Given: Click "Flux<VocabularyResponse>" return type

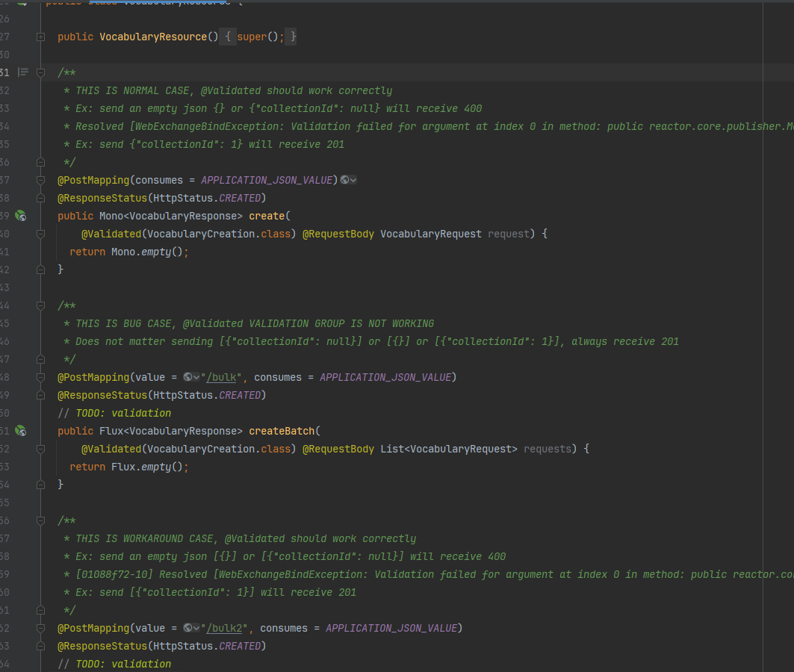Looking at the screenshot, I should coord(171,431).
